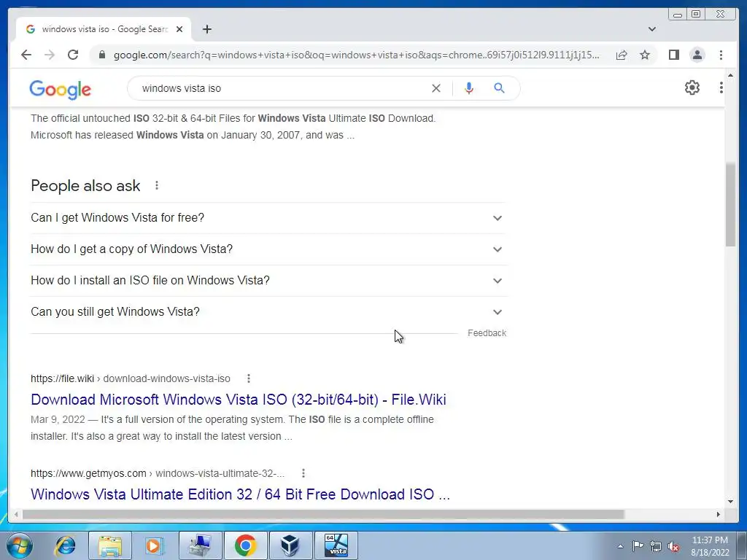Open Windows Media Player from taskbar
Viewport: 747px width, 560px height.
coord(154,545)
